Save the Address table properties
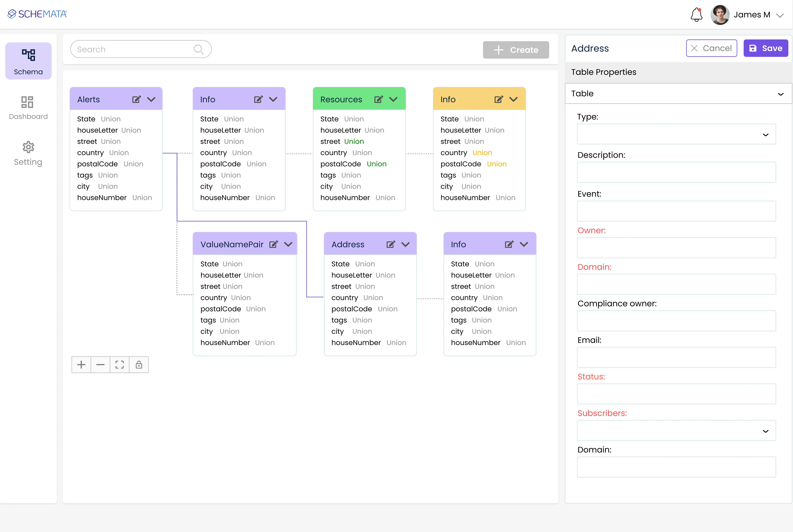The image size is (793, 532). click(x=766, y=48)
